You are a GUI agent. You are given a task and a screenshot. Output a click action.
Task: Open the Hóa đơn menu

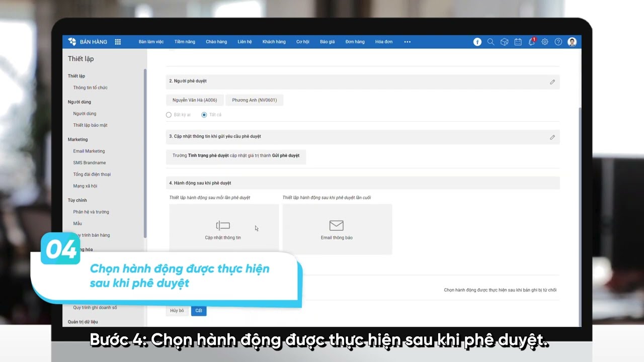coord(383,42)
